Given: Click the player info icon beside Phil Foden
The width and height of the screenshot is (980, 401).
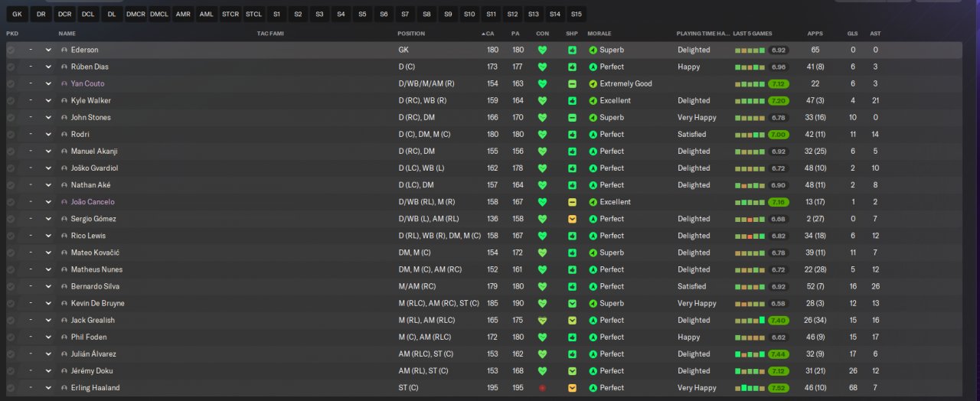Looking at the screenshot, I should [x=64, y=337].
